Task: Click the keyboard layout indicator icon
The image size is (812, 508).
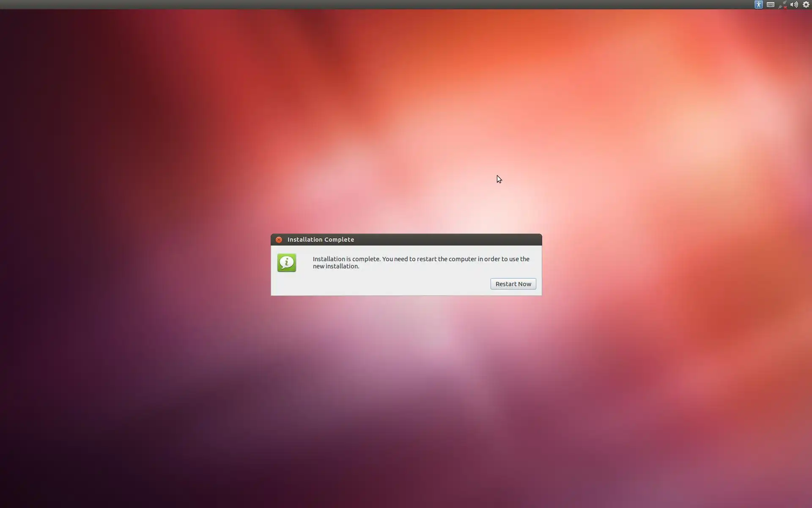Action: click(770, 5)
